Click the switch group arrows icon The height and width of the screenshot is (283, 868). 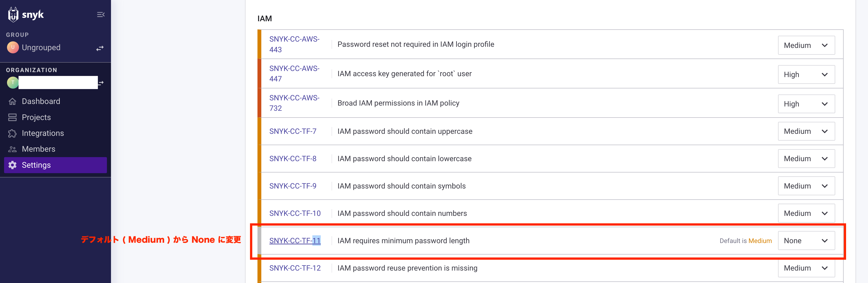point(100,49)
